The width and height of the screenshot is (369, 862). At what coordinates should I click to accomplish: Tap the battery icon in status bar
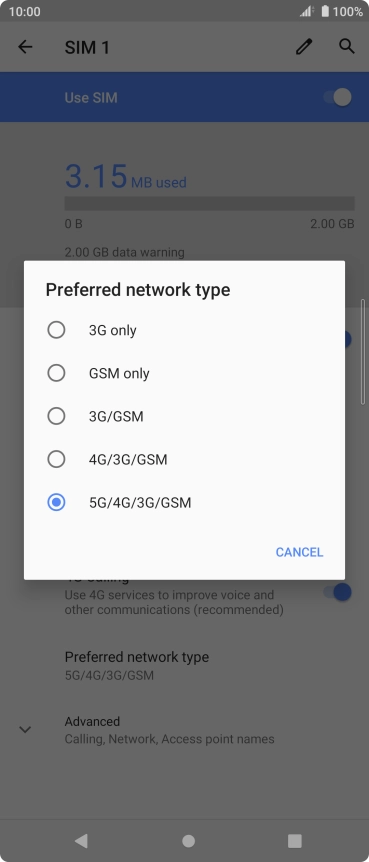click(x=325, y=11)
